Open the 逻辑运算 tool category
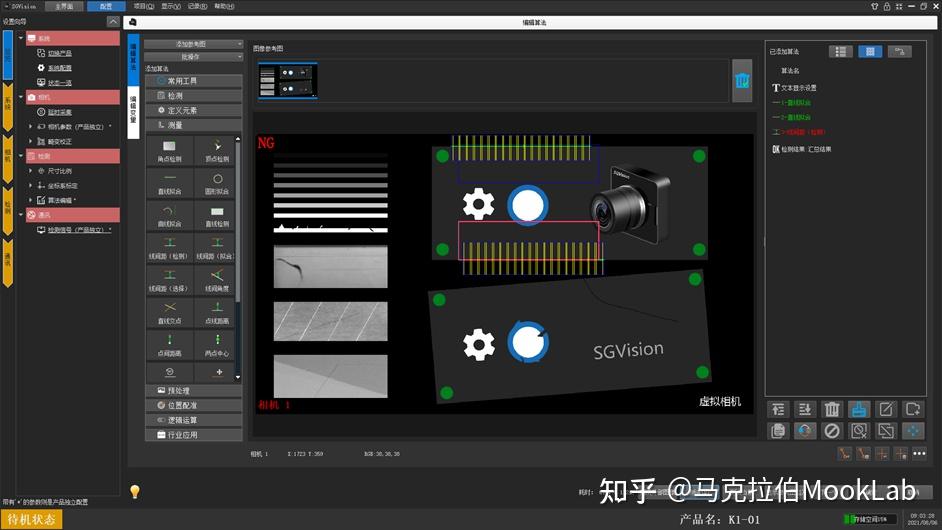This screenshot has width=942, height=530. 193,420
